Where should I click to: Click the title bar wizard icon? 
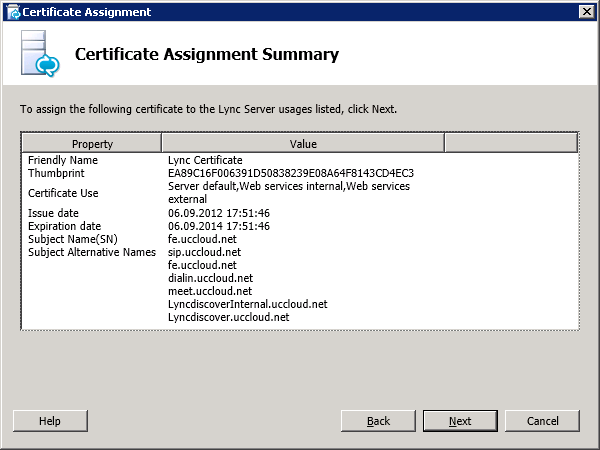13,12
